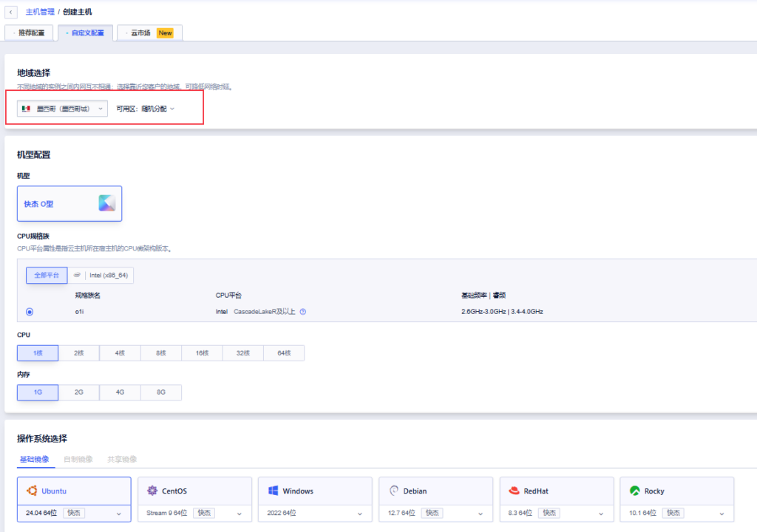Select the Windows OS card
Viewport: 757px width, 532px height.
(315, 491)
